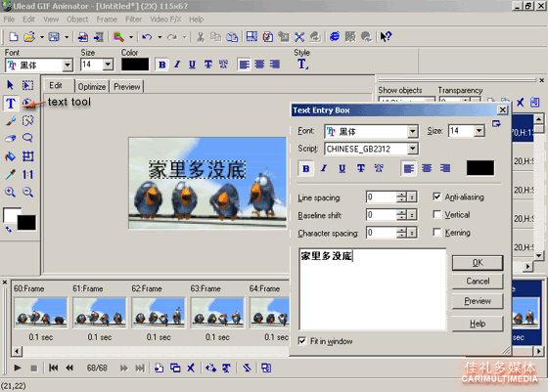Image resolution: width=548 pixels, height=392 pixels.
Task: Open the File menu
Action: (9, 20)
